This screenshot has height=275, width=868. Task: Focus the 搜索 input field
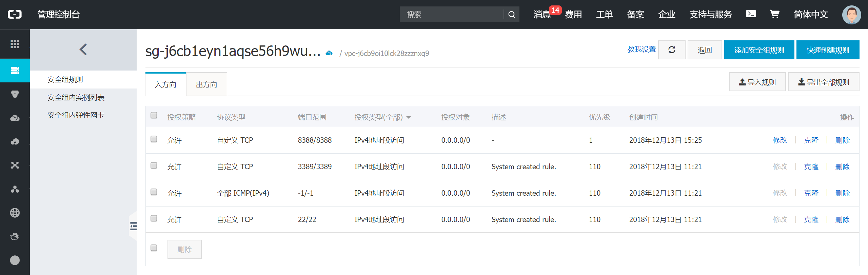pos(452,14)
